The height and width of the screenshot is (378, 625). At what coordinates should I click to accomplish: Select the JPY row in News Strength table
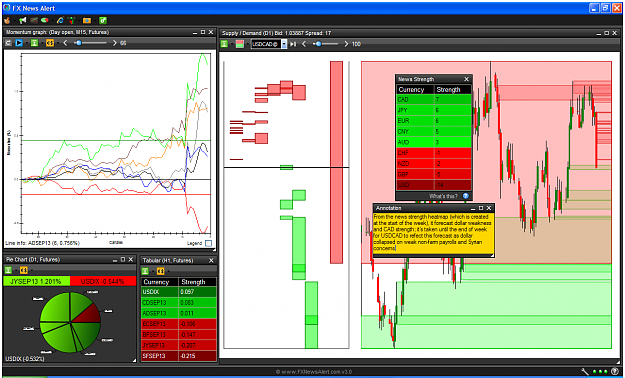(434, 110)
